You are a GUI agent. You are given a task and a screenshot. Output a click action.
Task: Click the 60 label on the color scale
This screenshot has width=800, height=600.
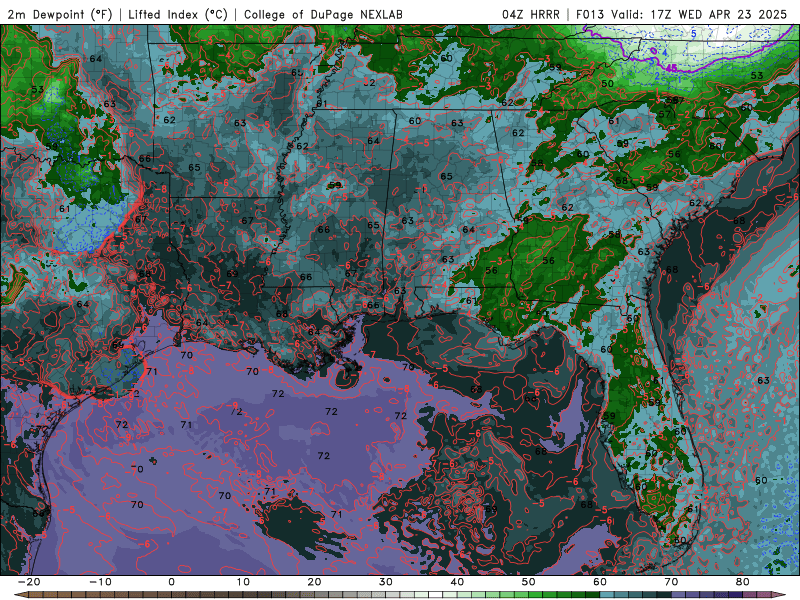click(600, 582)
